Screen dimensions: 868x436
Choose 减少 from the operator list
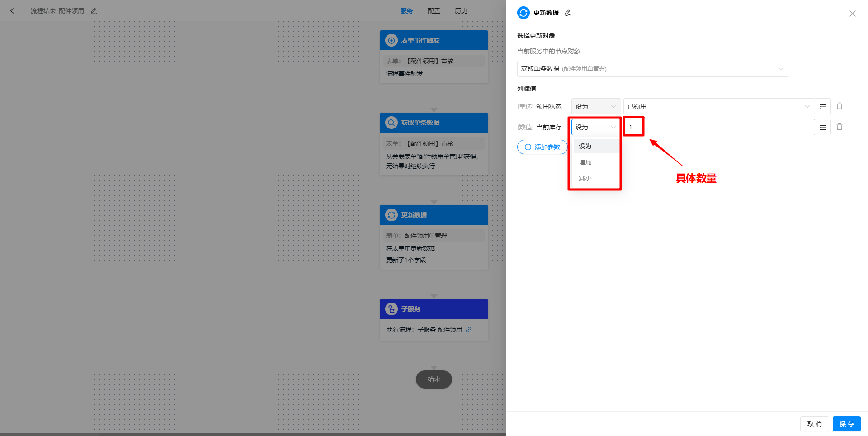(585, 179)
